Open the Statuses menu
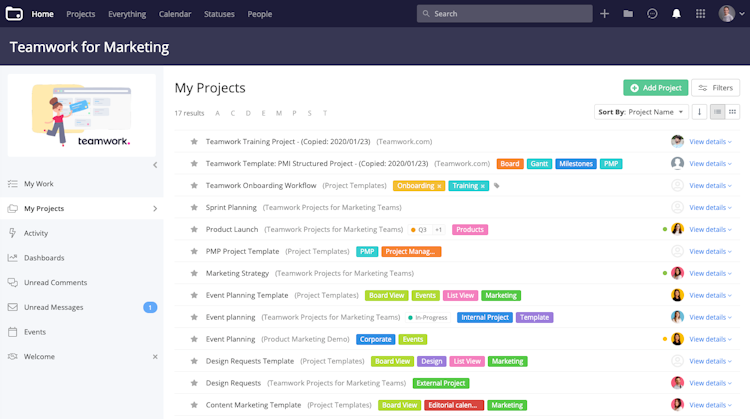 click(219, 14)
